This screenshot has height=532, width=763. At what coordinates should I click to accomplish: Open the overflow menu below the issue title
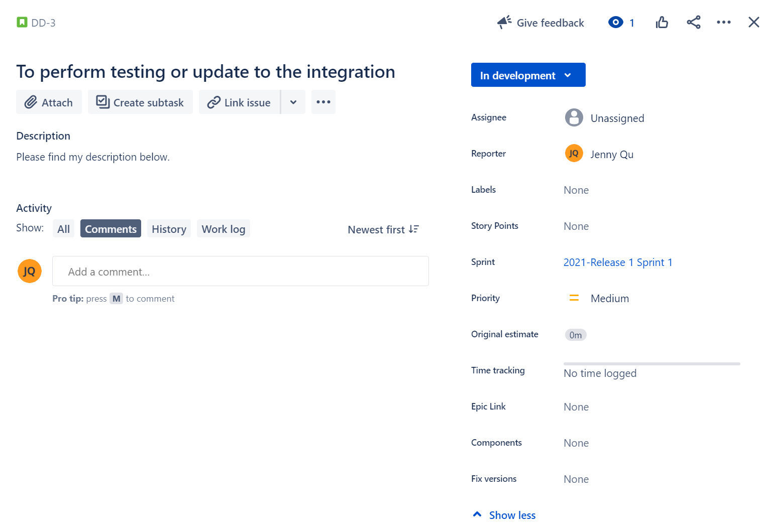point(323,102)
